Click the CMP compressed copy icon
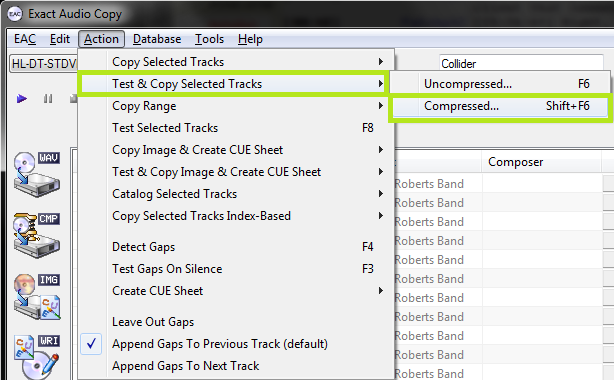This screenshot has width=614, height=380. point(37,235)
